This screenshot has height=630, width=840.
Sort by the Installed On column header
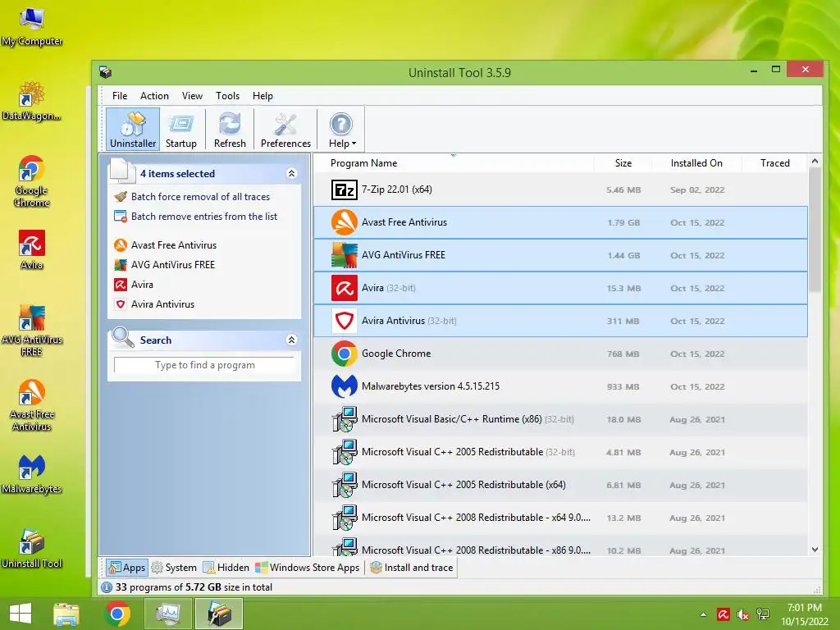tap(696, 163)
